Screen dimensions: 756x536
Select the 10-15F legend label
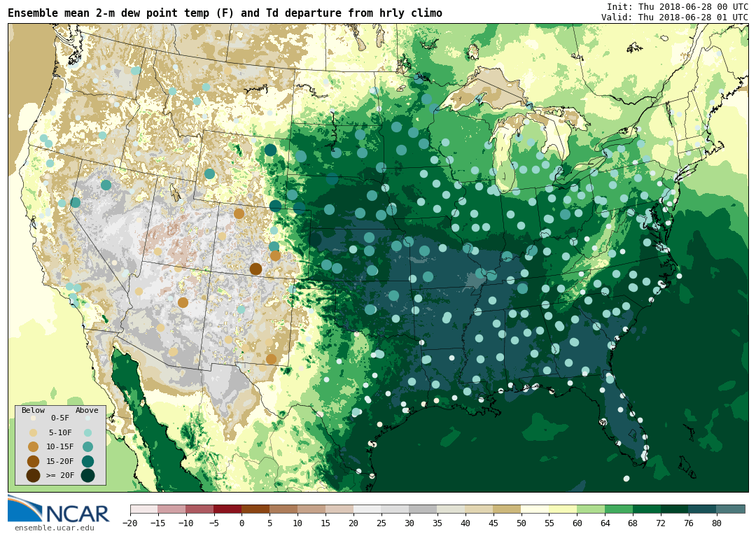click(60, 447)
